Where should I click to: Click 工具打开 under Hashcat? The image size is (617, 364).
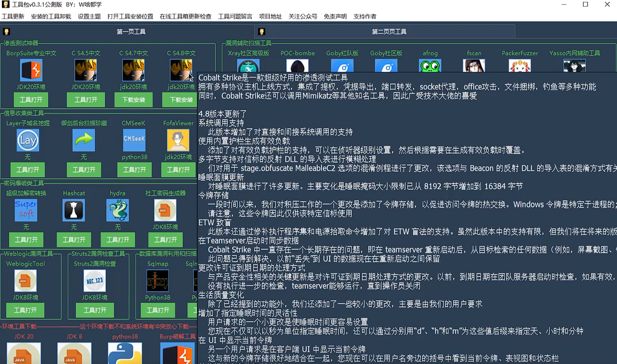point(74,240)
